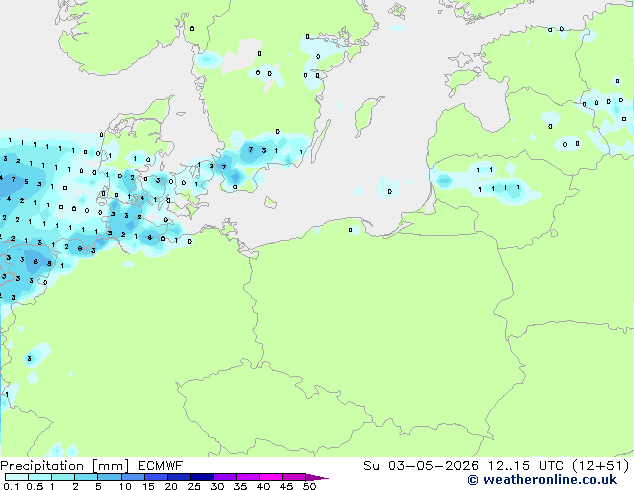This screenshot has width=634, height=490.
Task: Click the '30' legend scale label
Action: [217, 486]
